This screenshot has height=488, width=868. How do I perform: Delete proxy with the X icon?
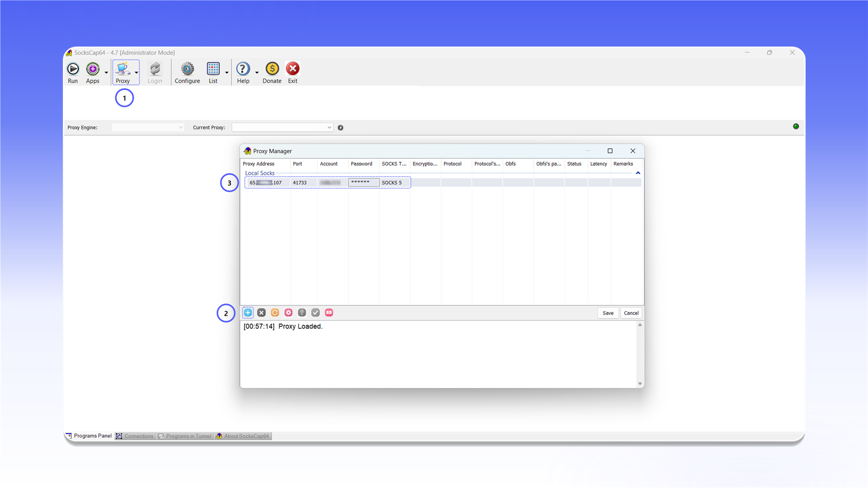click(261, 313)
